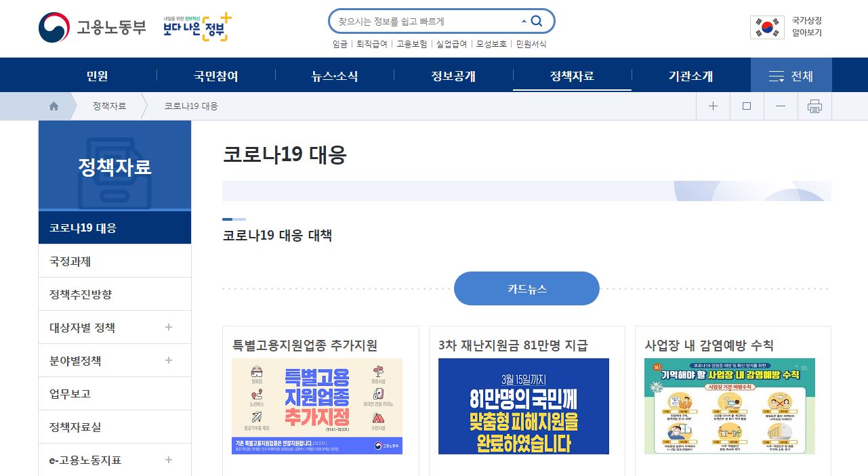Click the minus zoom-out icon
The image size is (868, 476).
point(781,106)
